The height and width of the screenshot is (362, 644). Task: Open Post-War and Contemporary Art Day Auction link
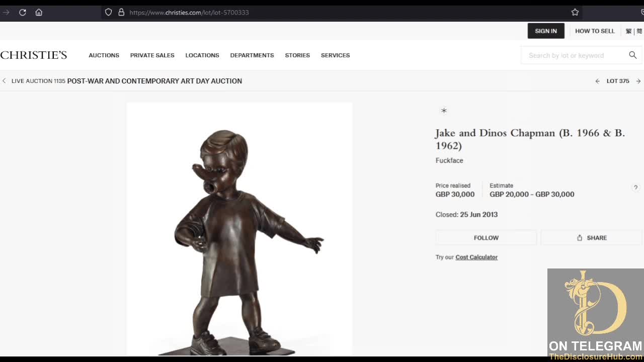click(154, 81)
